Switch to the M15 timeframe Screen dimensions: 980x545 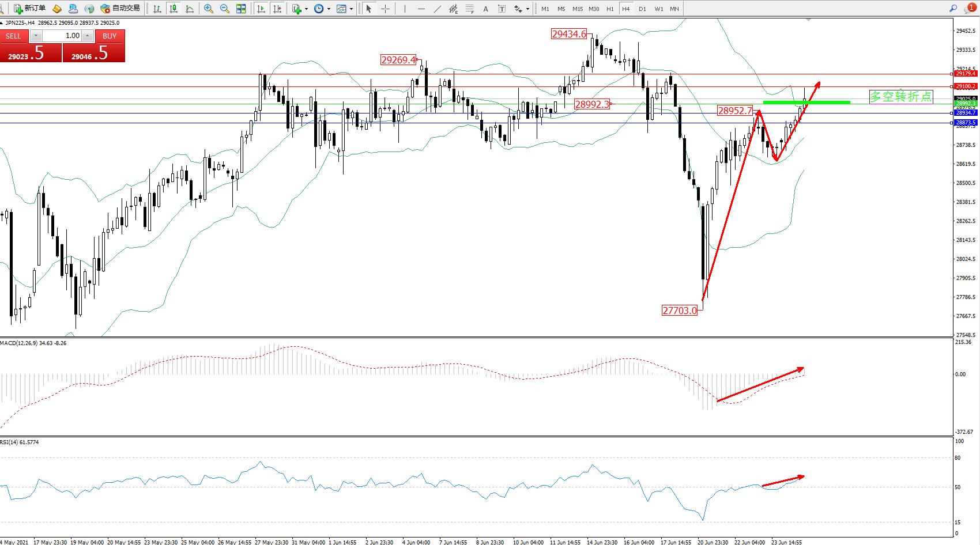577,9
